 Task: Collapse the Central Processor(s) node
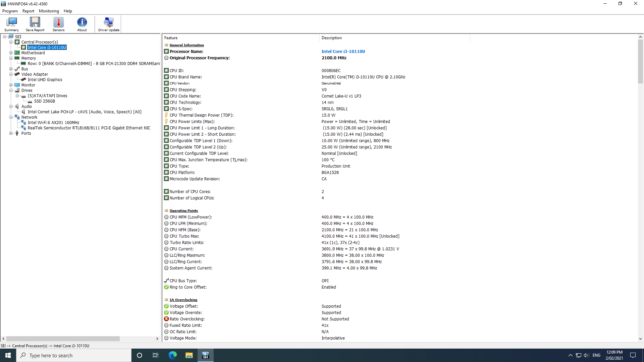tap(11, 42)
